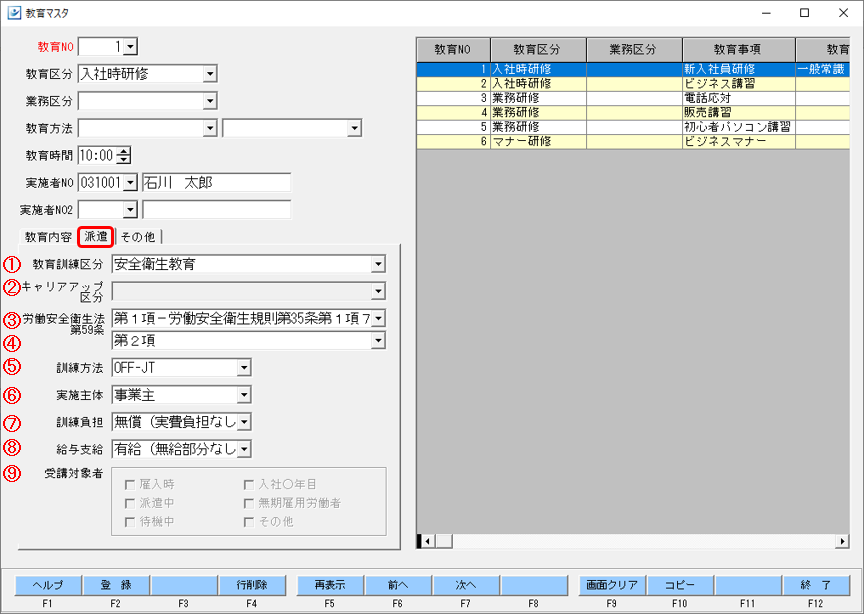Go to previous record with 前へ
The image size is (864, 614).
click(398, 585)
